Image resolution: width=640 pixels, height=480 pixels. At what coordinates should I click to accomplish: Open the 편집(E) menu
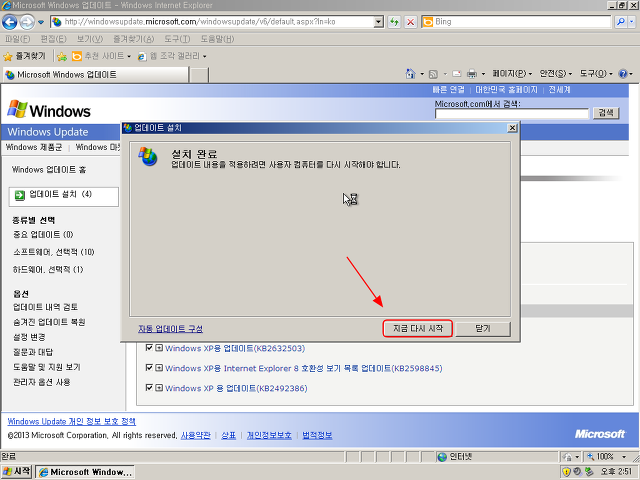(53, 39)
